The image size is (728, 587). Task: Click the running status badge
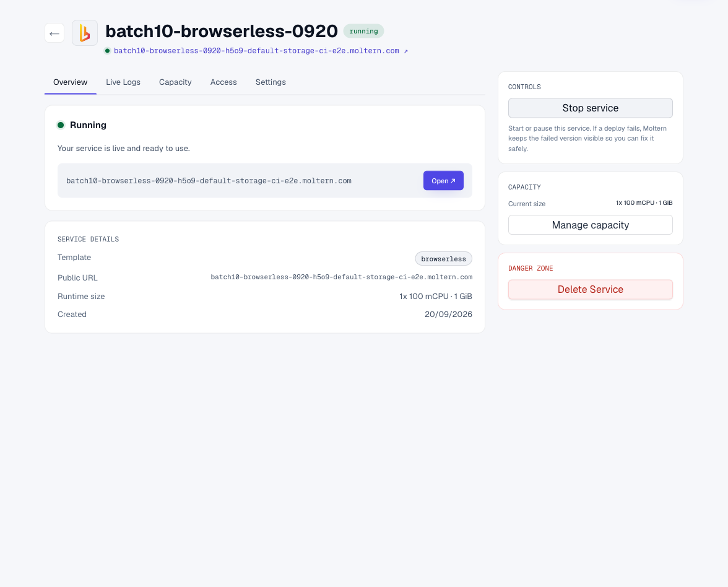tap(363, 31)
